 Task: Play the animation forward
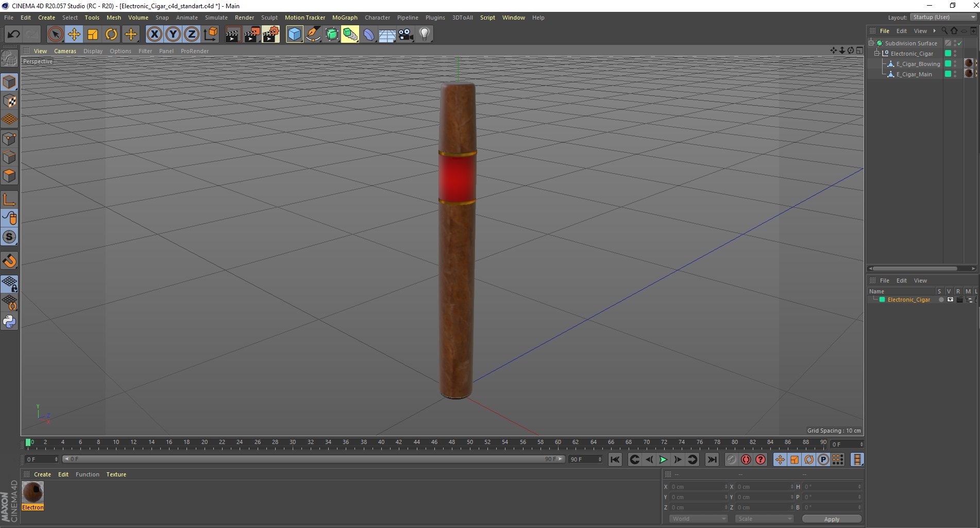coord(663,459)
